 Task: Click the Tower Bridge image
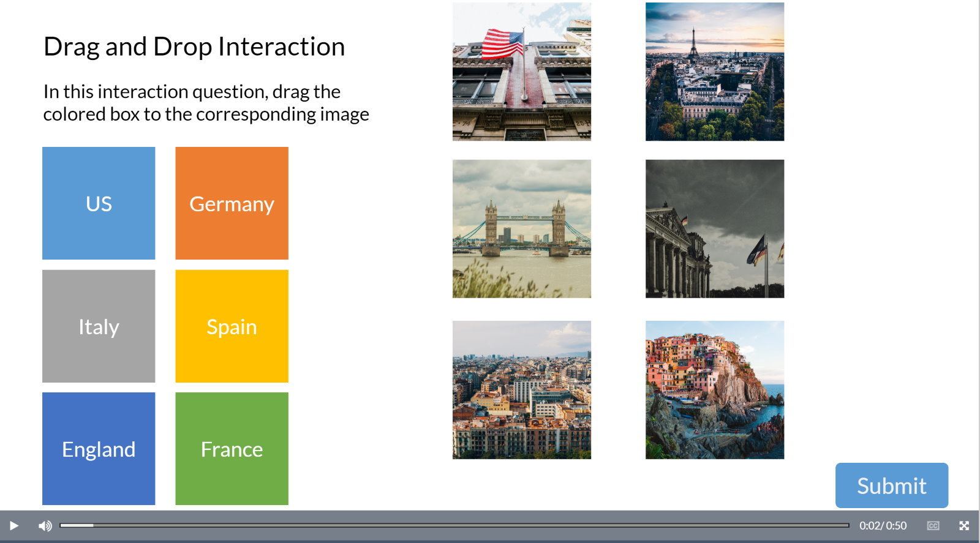click(x=522, y=229)
